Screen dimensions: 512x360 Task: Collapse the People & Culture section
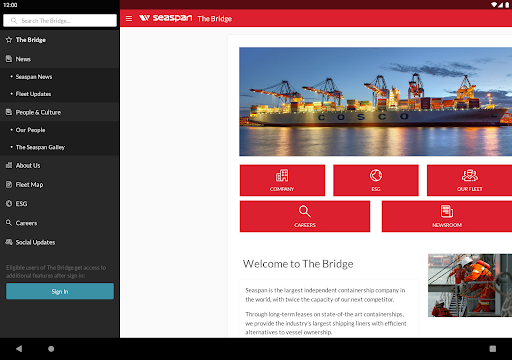tap(60, 112)
